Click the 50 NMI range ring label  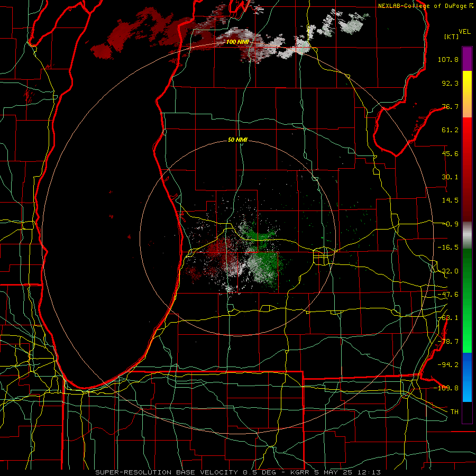point(237,140)
